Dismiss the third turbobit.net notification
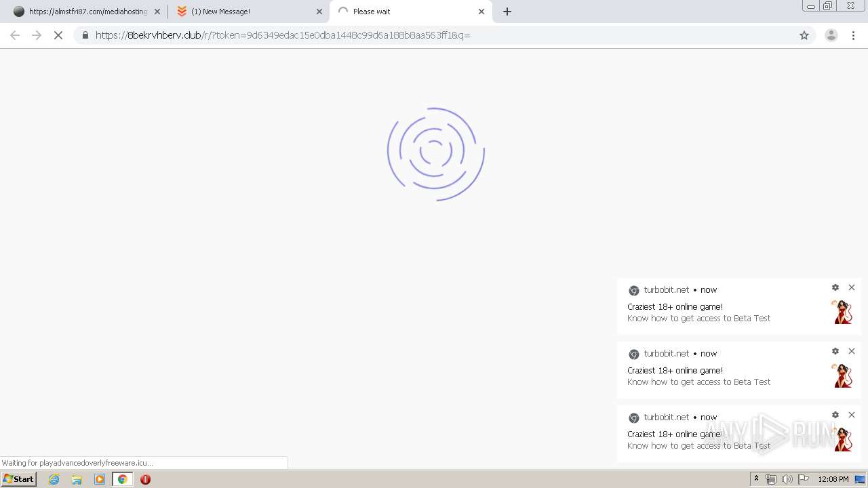The height and width of the screenshot is (488, 868). pos(852,415)
